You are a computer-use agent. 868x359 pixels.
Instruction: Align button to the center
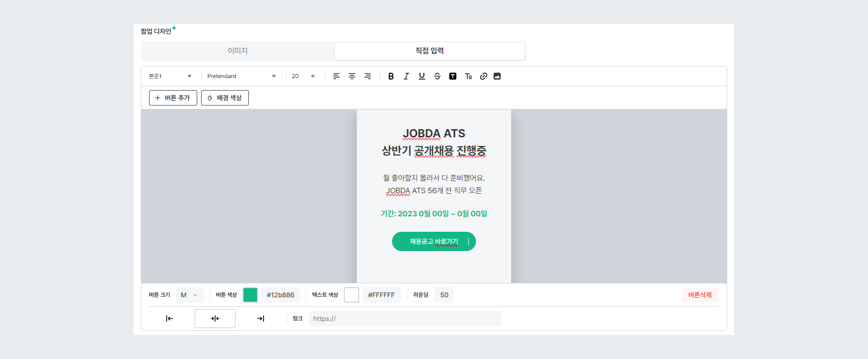tap(215, 319)
